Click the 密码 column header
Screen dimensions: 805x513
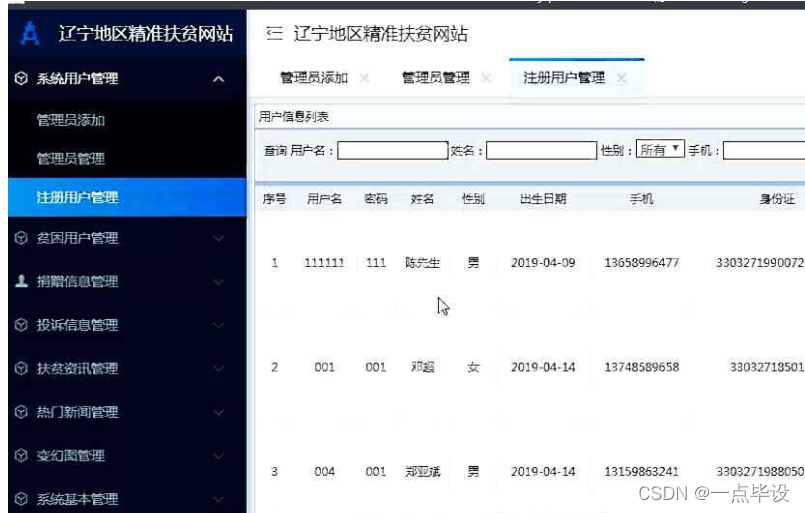click(x=376, y=199)
